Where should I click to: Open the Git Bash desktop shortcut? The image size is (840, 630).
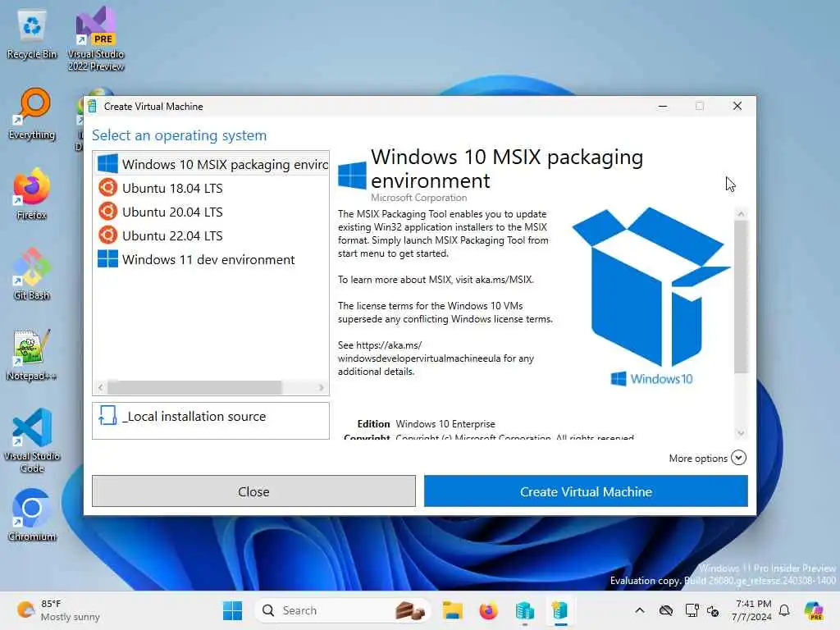pos(32,274)
